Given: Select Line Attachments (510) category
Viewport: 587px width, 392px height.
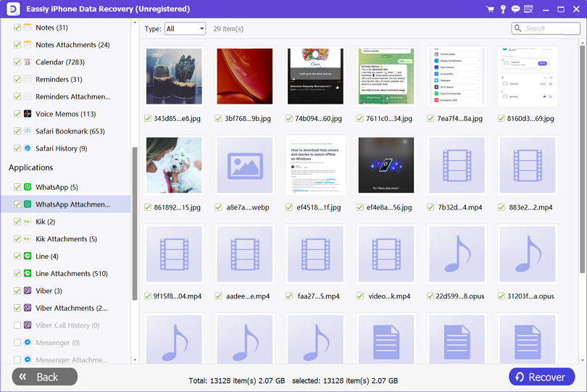Looking at the screenshot, I should coord(66,273).
